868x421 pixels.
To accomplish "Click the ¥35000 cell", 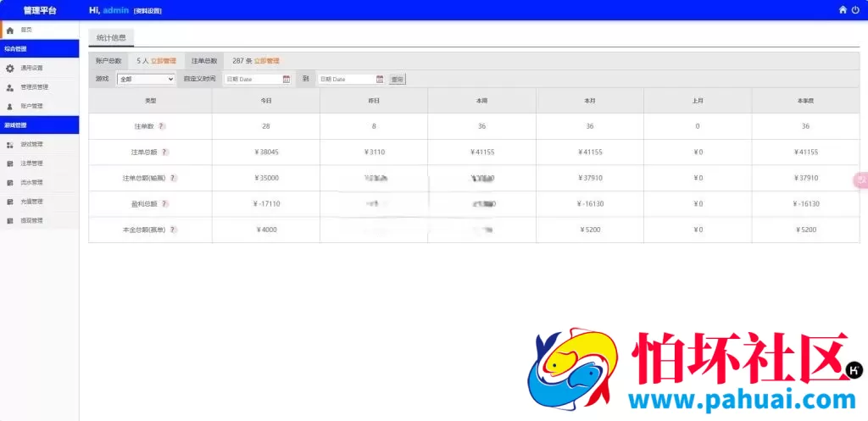I will click(265, 178).
